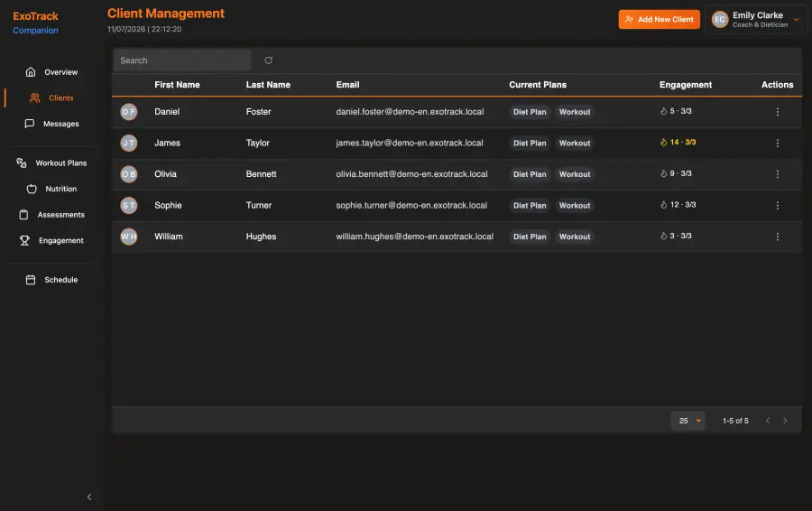812x511 pixels.
Task: Click the Schedule calendar icon
Action: tap(31, 280)
